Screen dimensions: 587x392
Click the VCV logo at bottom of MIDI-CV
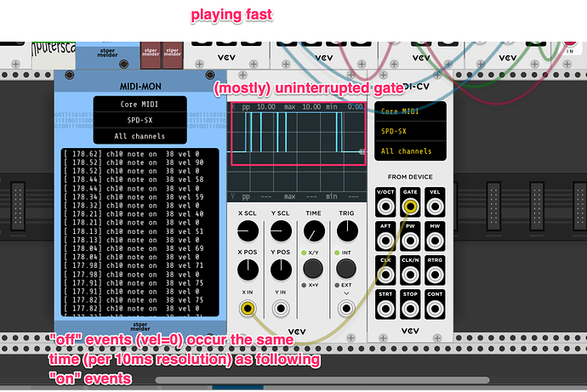click(x=410, y=331)
